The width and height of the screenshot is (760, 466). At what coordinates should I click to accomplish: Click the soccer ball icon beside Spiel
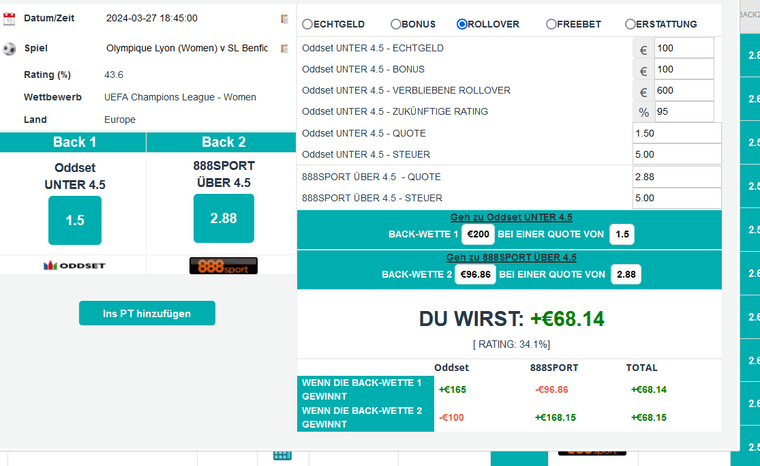click(x=9, y=48)
